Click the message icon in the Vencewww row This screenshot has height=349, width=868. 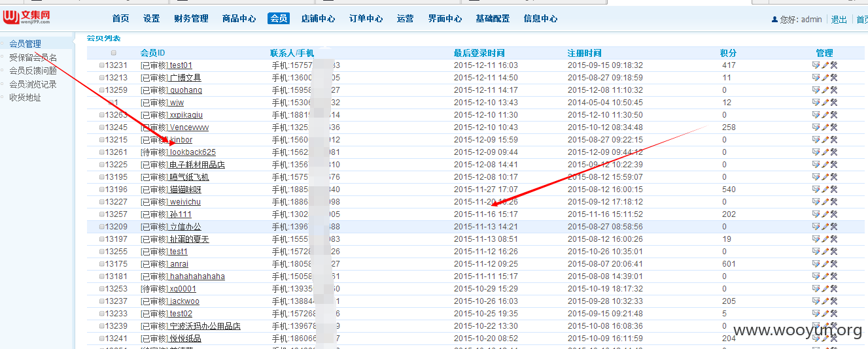pos(816,127)
